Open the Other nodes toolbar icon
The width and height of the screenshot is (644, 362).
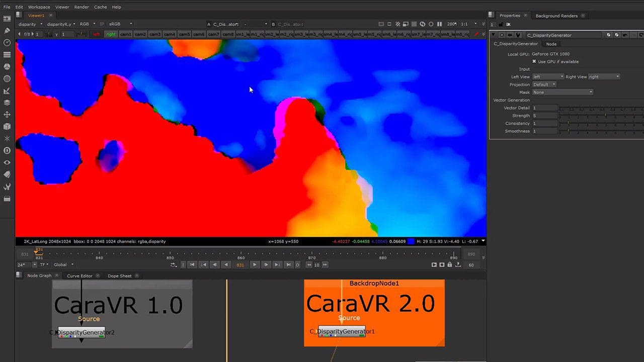click(7, 199)
